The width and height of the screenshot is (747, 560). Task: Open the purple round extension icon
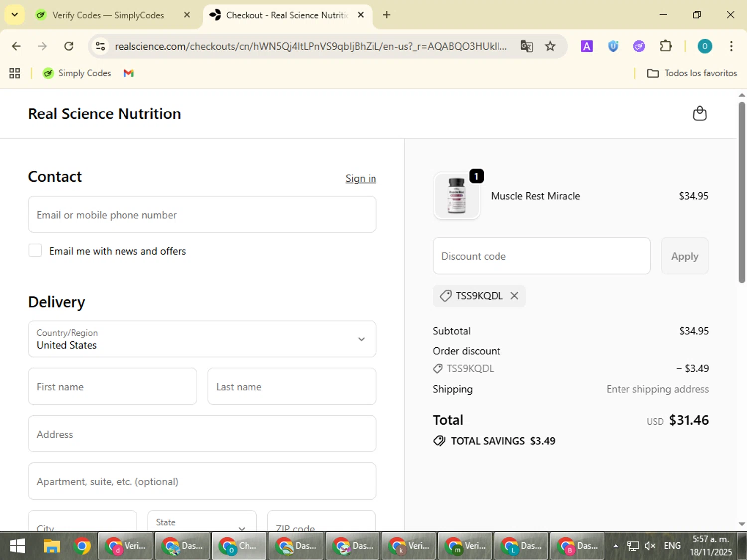point(639,46)
